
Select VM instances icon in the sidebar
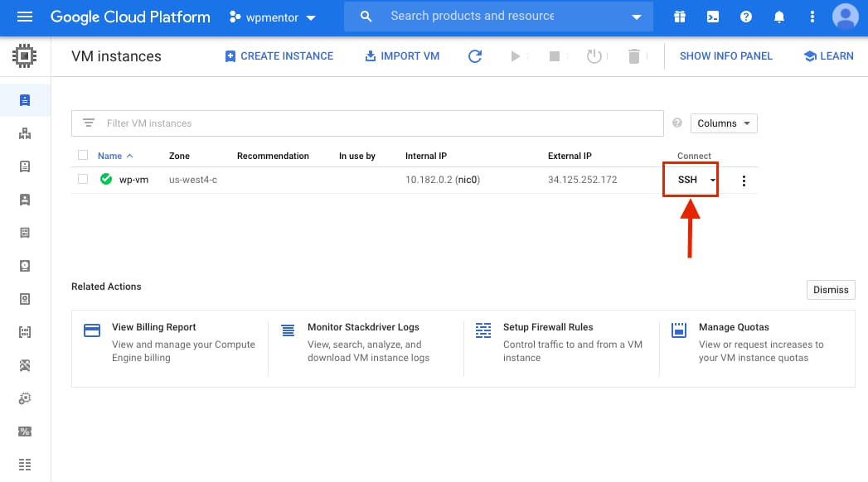point(25,100)
